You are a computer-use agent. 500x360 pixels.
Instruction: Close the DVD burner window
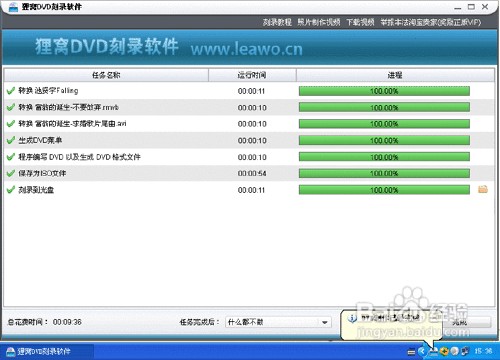click(x=485, y=7)
